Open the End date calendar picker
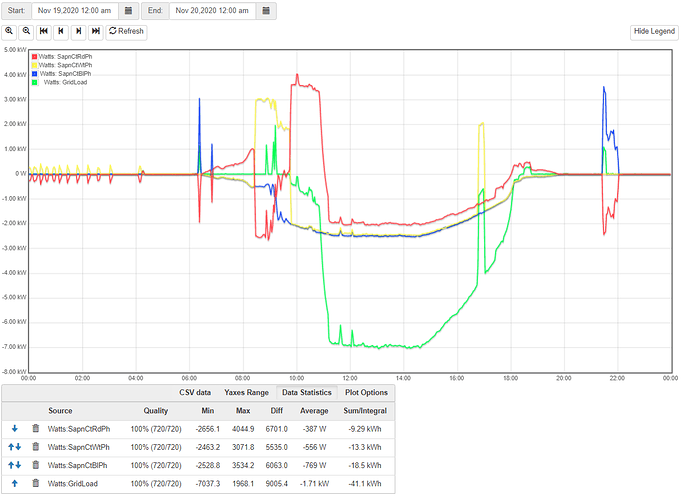Screen dimensions: 681x500 [x=266, y=10]
